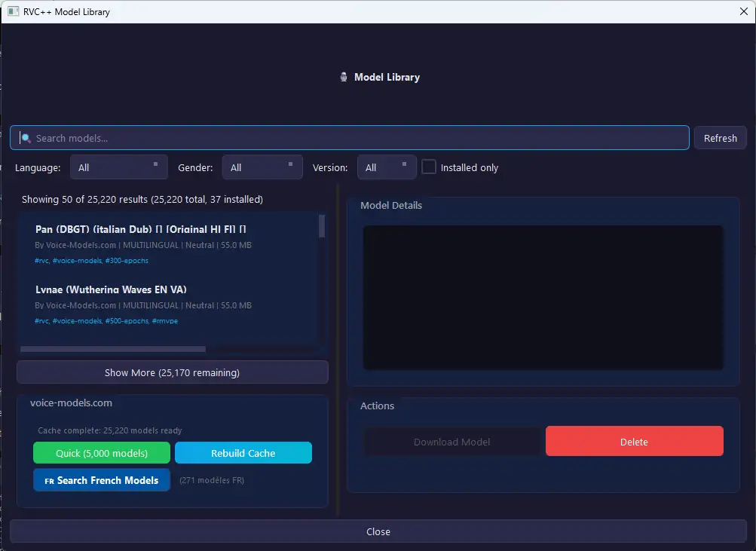Image resolution: width=756 pixels, height=551 pixels.
Task: Open the Version filter combo box
Action: click(387, 167)
